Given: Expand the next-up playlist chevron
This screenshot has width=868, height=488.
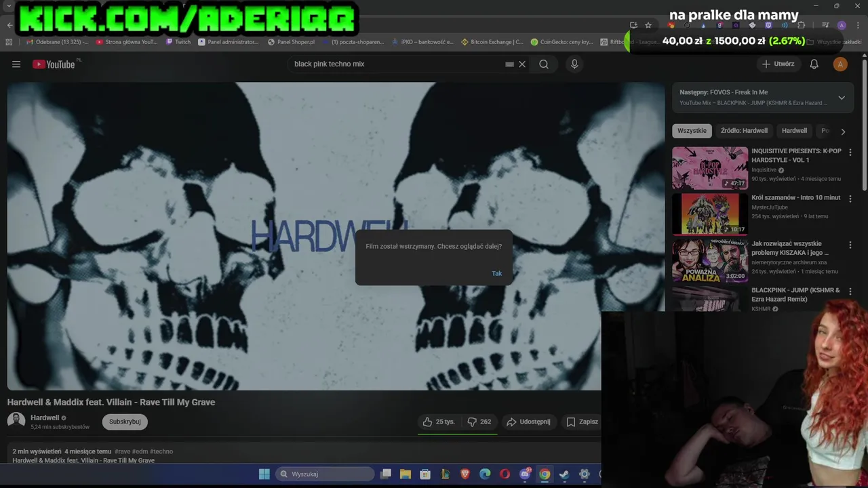Looking at the screenshot, I should 842,98.
